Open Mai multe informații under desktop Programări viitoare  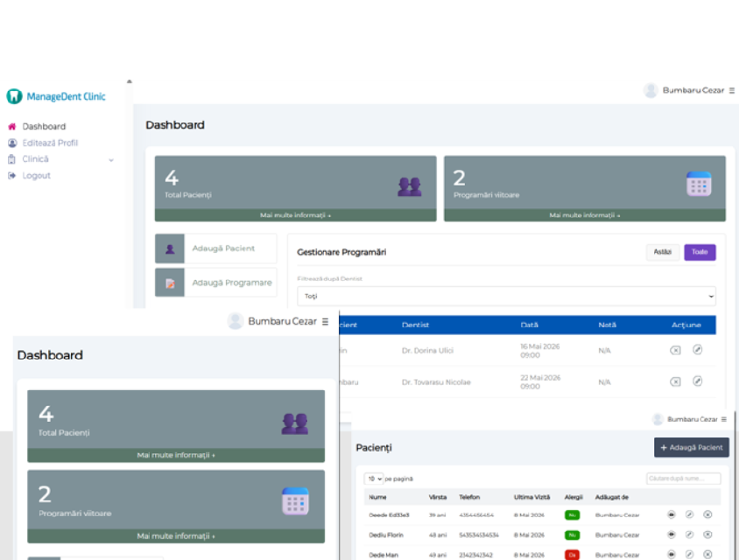(x=584, y=215)
